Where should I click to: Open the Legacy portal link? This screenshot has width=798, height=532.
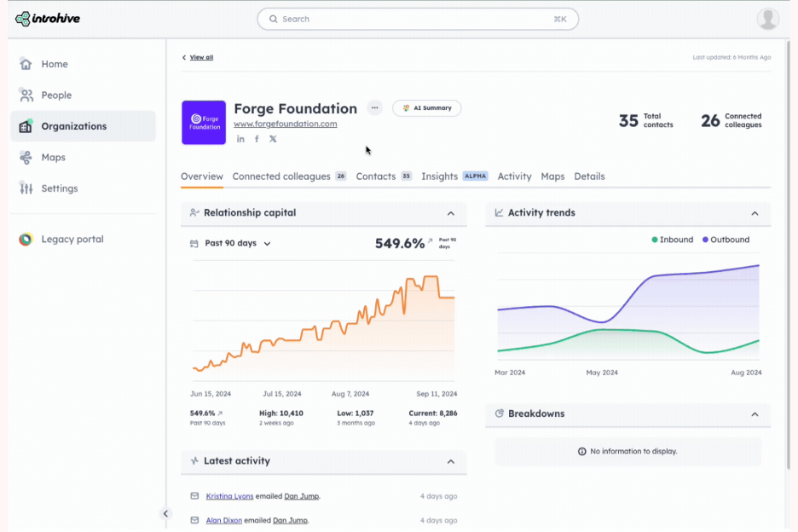[72, 240]
